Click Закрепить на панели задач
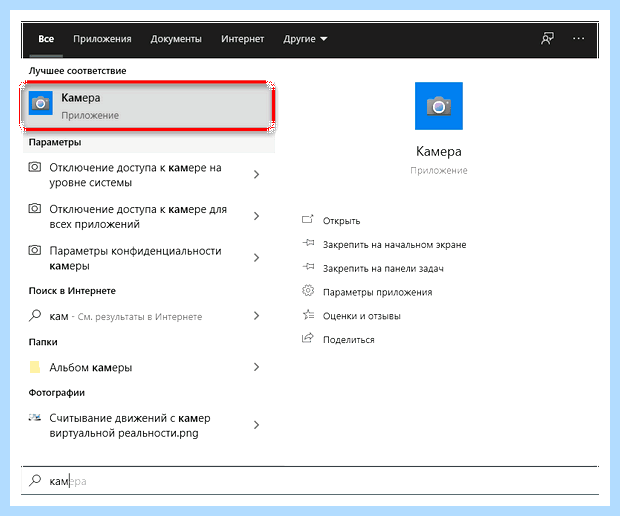This screenshot has height=516, width=620. click(x=383, y=268)
